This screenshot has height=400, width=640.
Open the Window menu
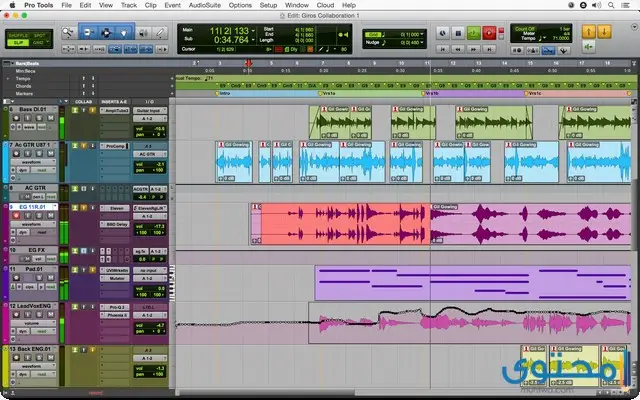[x=297, y=5]
